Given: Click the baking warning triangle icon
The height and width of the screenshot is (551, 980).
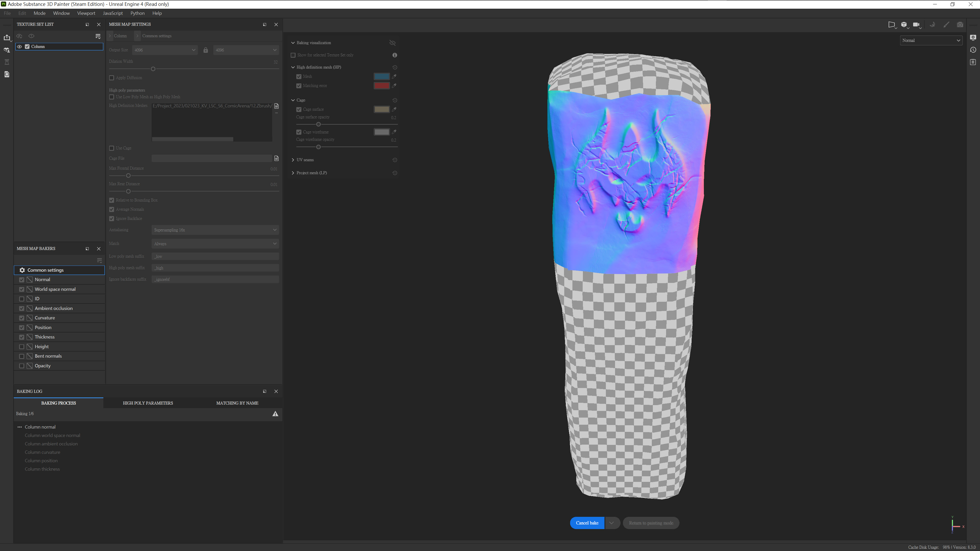Looking at the screenshot, I should coord(275,414).
